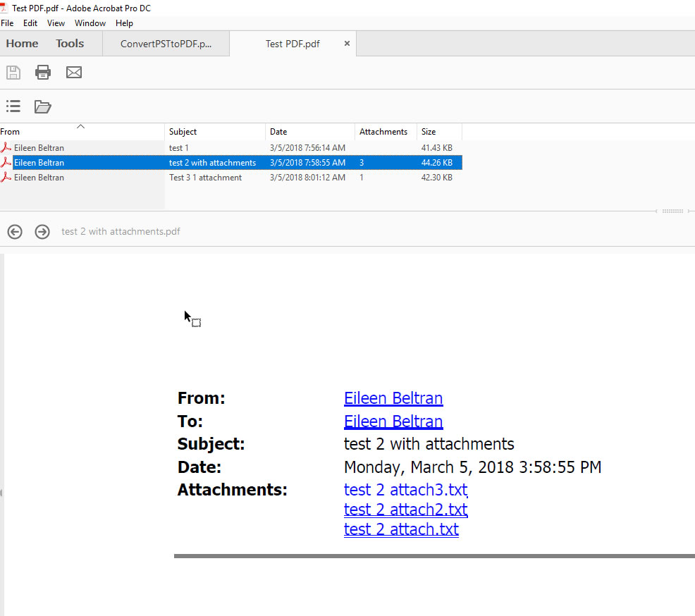Open the Window menu

pyautogui.click(x=90, y=23)
